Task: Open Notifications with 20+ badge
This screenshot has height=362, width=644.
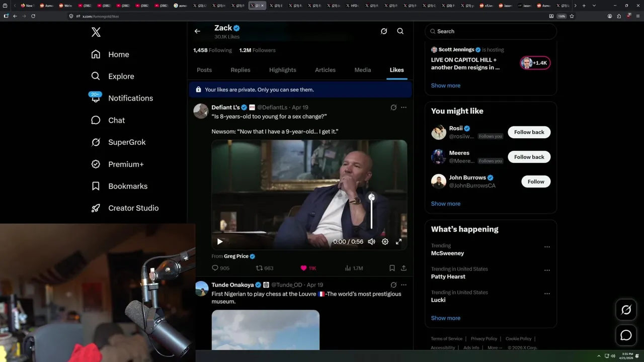Action: (121, 98)
